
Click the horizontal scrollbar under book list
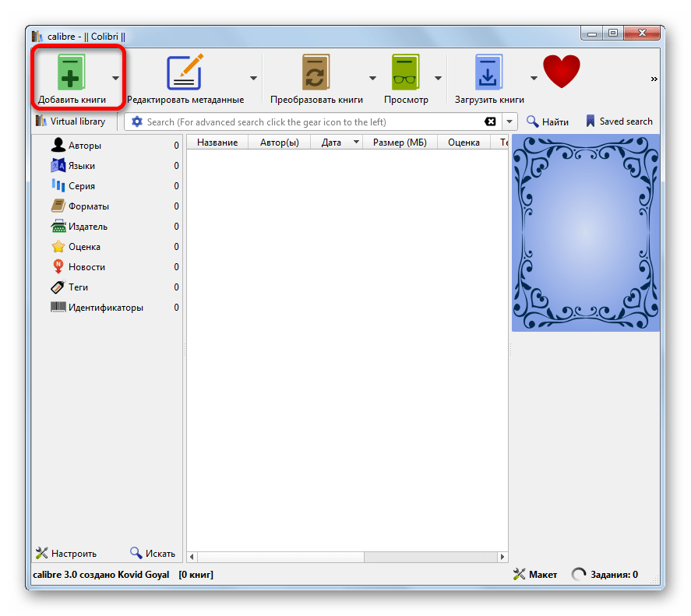(x=347, y=557)
